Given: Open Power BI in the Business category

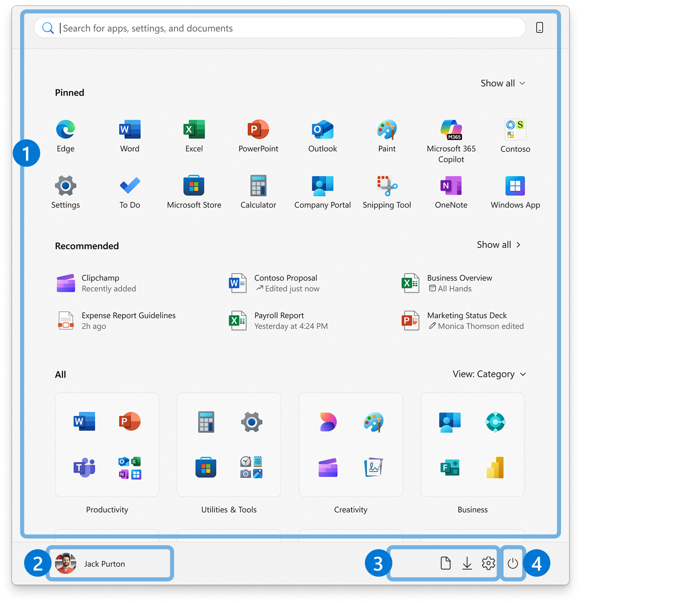Looking at the screenshot, I should 495,468.
